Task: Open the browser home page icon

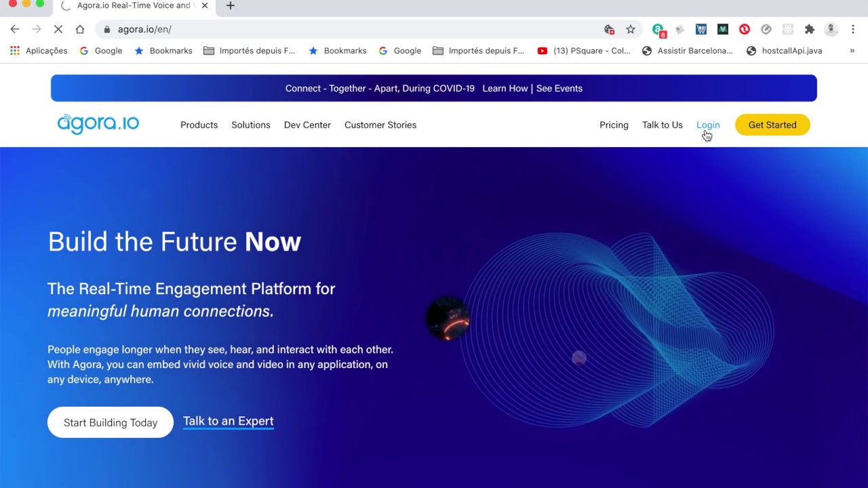Action: [x=80, y=29]
